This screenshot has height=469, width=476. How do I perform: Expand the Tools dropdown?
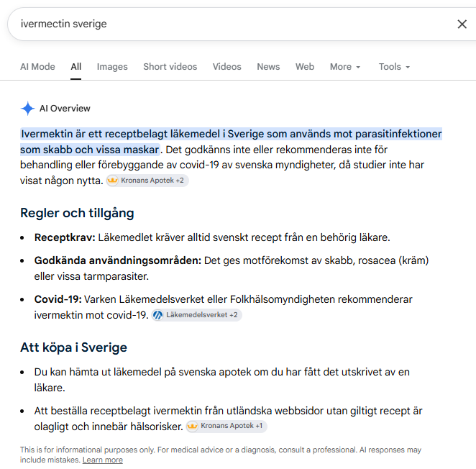point(394,67)
